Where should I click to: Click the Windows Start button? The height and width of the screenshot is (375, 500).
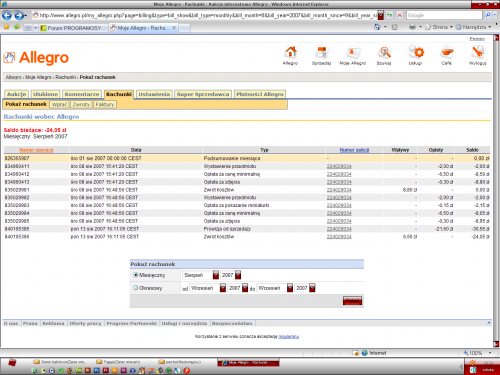[12, 363]
